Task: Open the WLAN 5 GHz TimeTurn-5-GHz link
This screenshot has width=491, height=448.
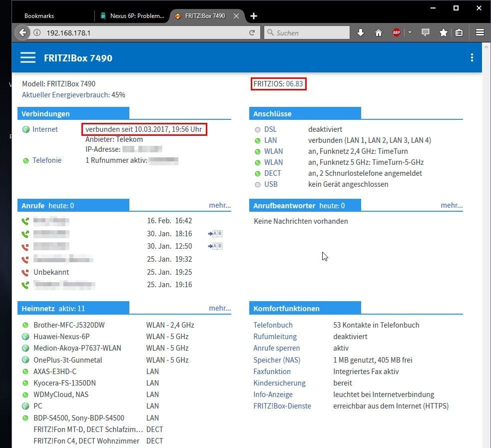Action: point(273,162)
